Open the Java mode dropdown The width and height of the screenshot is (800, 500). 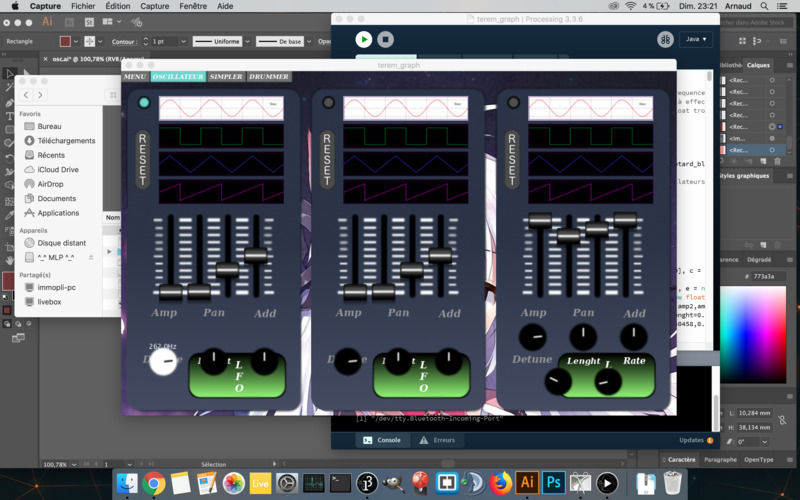pos(696,39)
